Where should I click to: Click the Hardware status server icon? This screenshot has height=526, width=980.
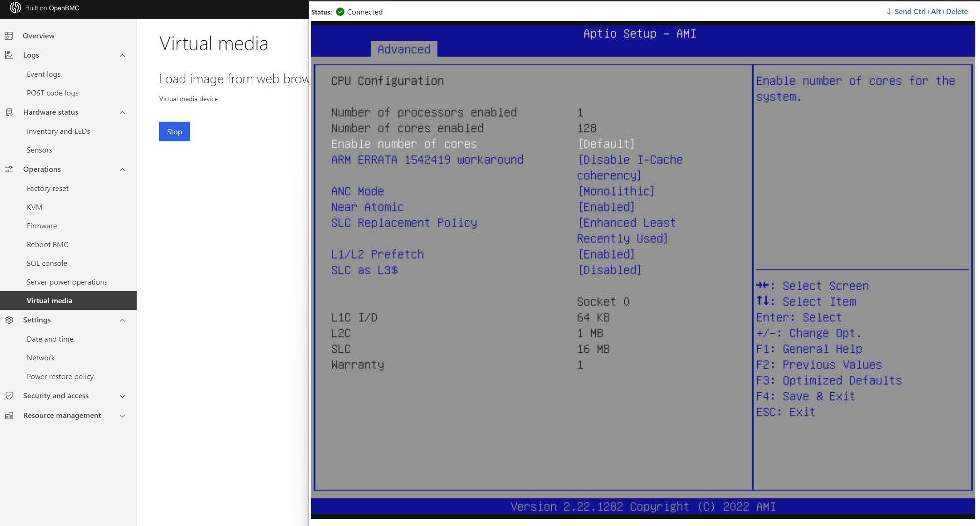pos(9,112)
